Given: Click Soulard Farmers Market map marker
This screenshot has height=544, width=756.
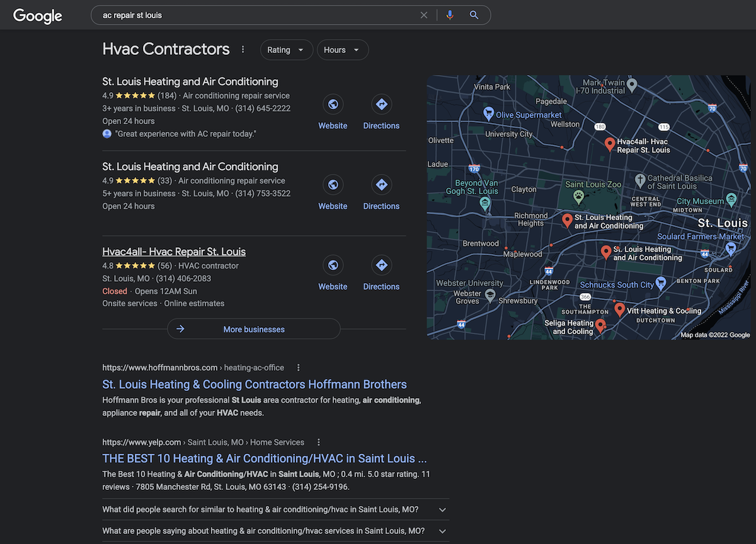Looking at the screenshot, I should point(731,248).
